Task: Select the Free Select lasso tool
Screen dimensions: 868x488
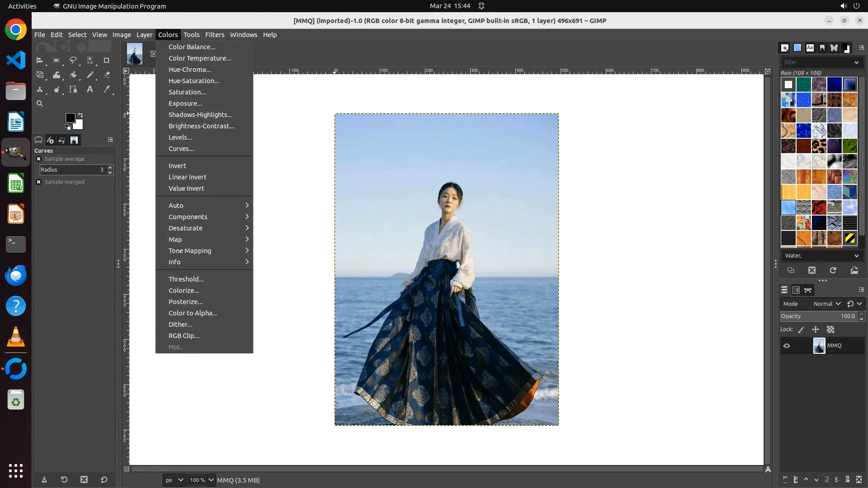Action: tap(73, 60)
